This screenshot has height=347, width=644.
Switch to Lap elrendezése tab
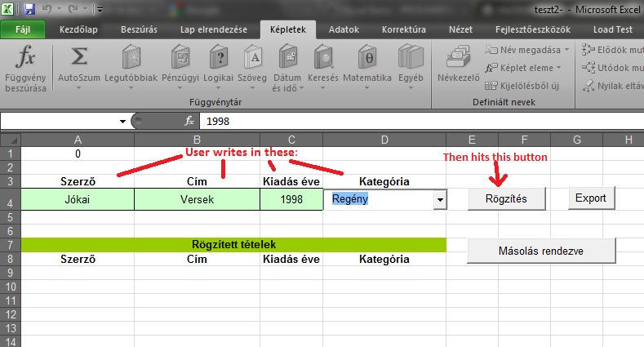pyautogui.click(x=214, y=29)
